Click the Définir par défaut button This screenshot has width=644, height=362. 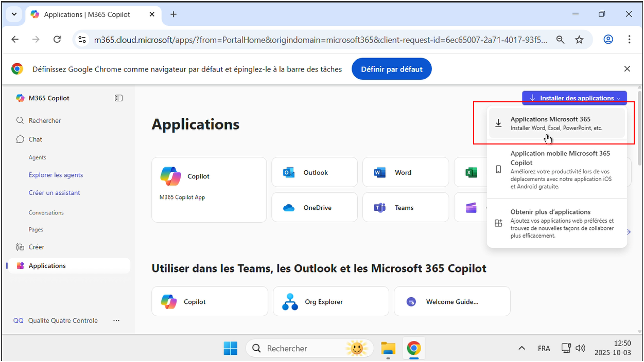click(x=391, y=69)
